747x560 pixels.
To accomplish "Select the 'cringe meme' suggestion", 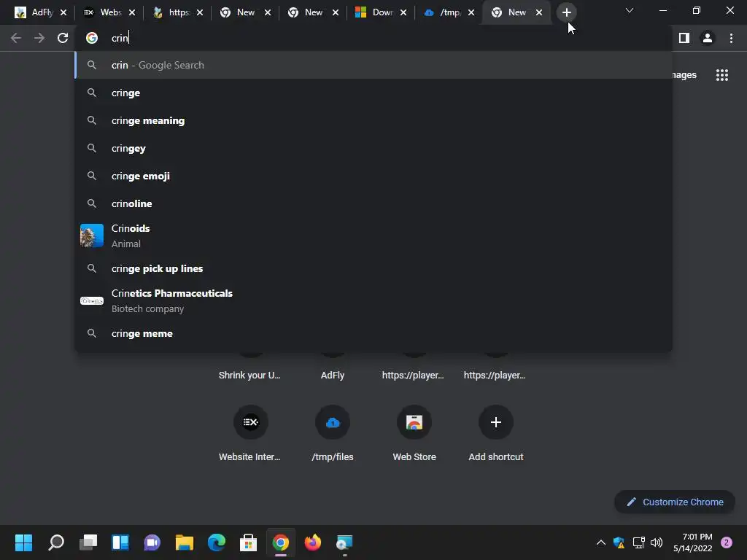I will click(373, 333).
